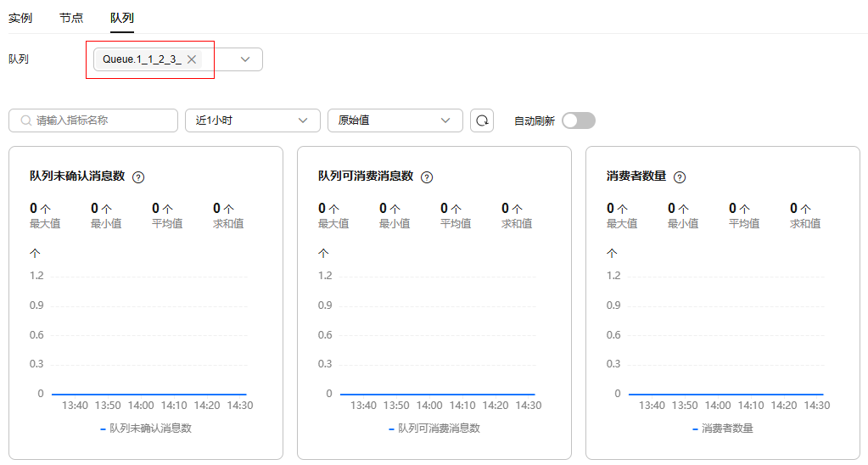The height and width of the screenshot is (465, 868).
Task: Click 1.2 axis value in 消费者数量 chart
Action: click(x=613, y=276)
